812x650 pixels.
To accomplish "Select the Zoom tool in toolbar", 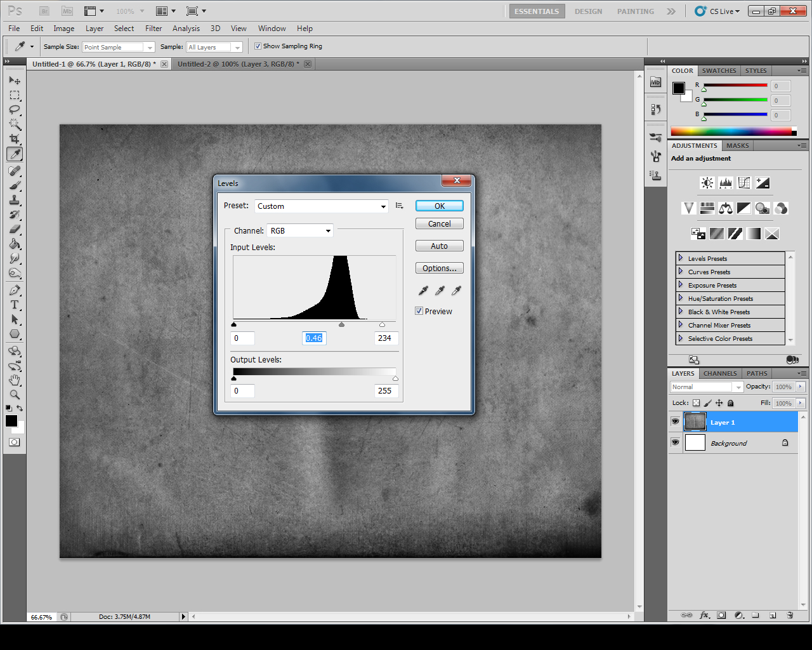I will (x=15, y=395).
